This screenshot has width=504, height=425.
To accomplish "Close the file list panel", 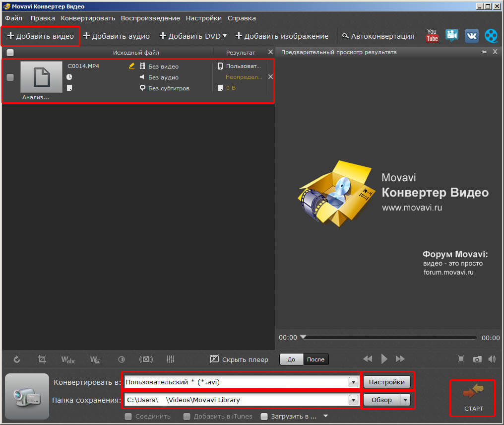I will (x=270, y=52).
